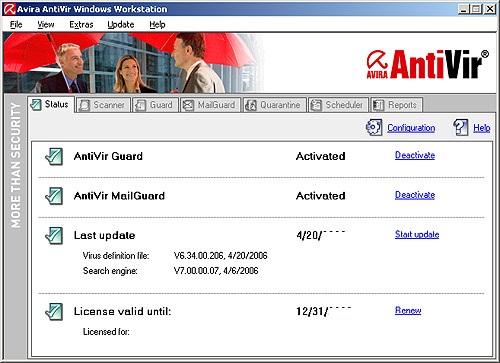The height and width of the screenshot is (363, 500).
Task: Click the Quarantine tab icon
Action: pos(251,105)
